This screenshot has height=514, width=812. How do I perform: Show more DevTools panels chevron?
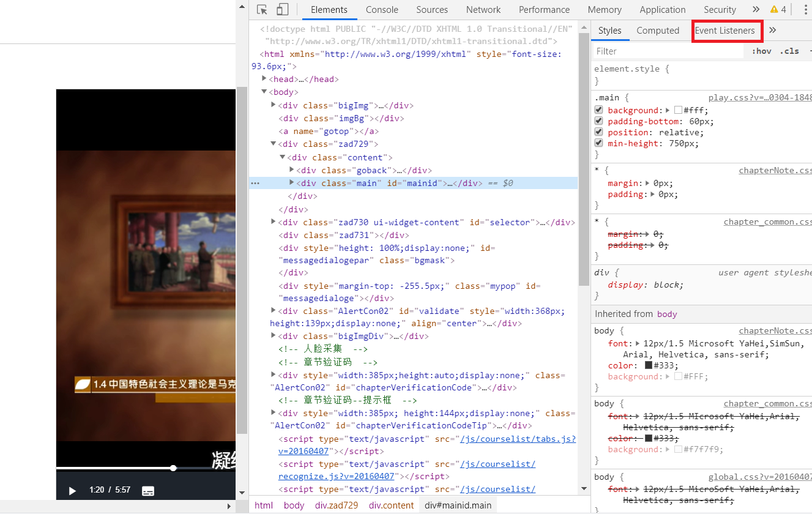[756, 10]
